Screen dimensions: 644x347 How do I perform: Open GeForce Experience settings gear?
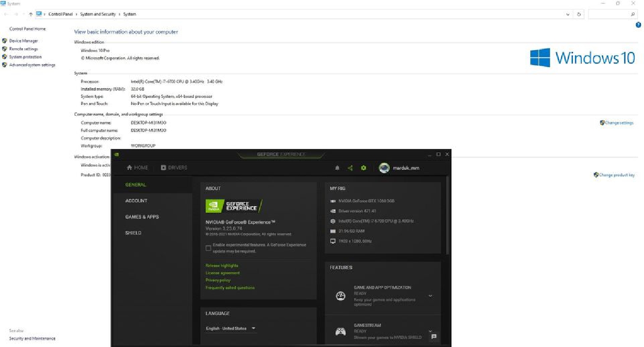(364, 168)
